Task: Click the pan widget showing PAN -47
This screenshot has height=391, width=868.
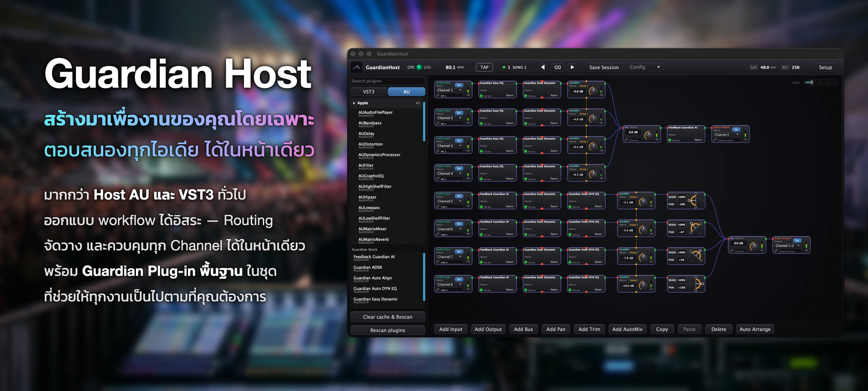Action: coord(695,228)
